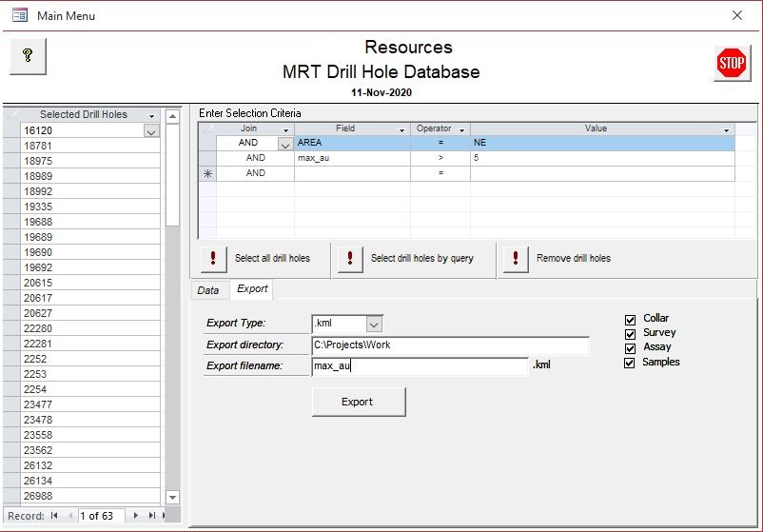Toggle the Samples checkbox
763x532 pixels.
click(x=629, y=364)
